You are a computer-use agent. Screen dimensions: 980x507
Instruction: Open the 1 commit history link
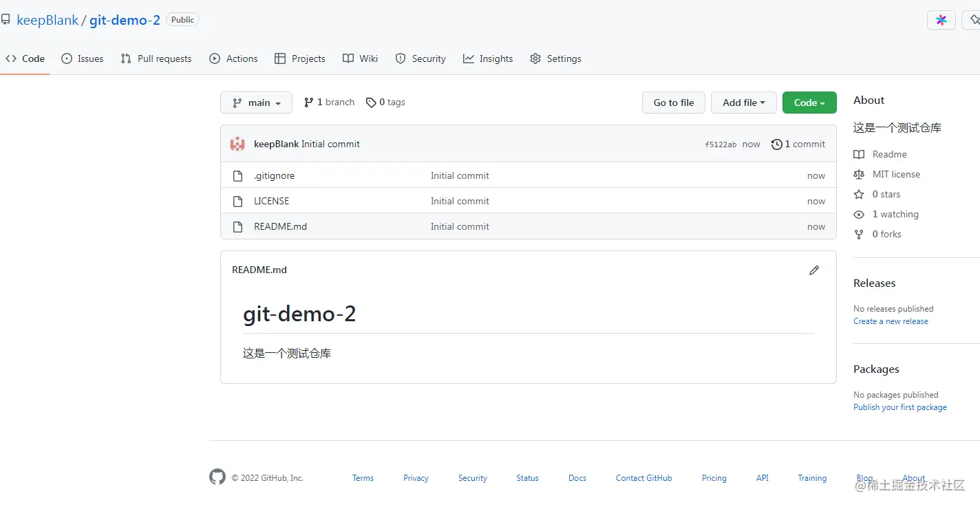(798, 144)
